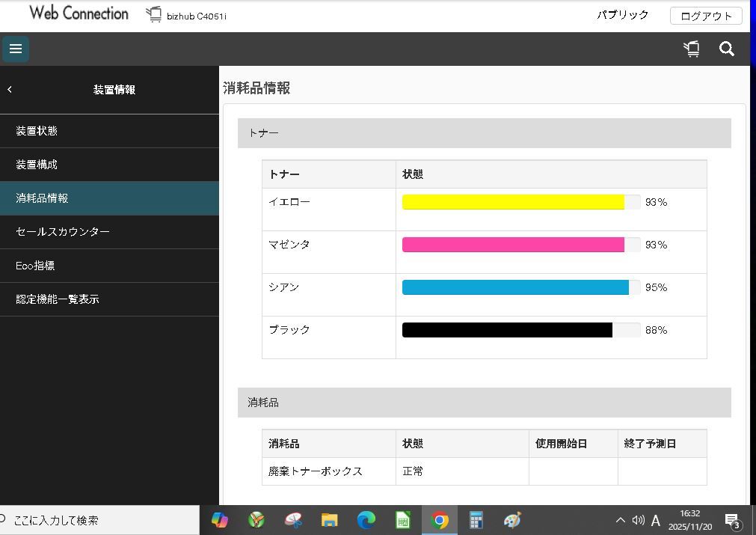Viewport: 756px width, 535px height.
Task: Select the 消耗品情報 menu item
Action: pyautogui.click(x=109, y=198)
